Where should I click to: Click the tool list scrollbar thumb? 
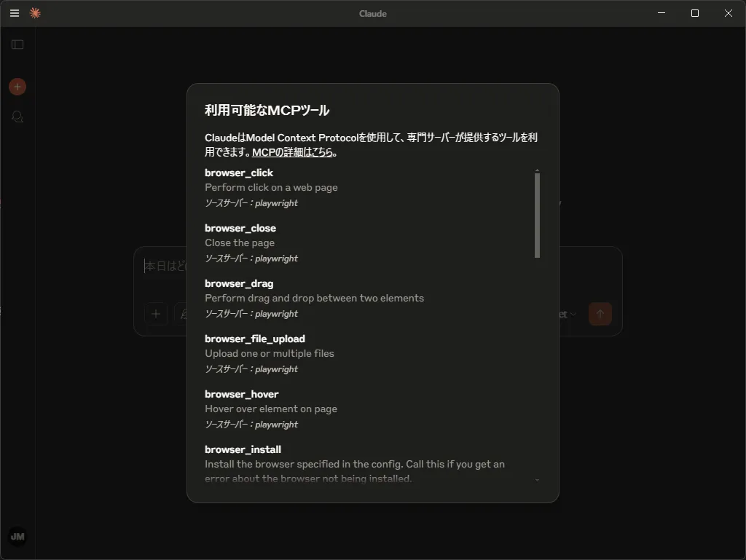click(537, 216)
